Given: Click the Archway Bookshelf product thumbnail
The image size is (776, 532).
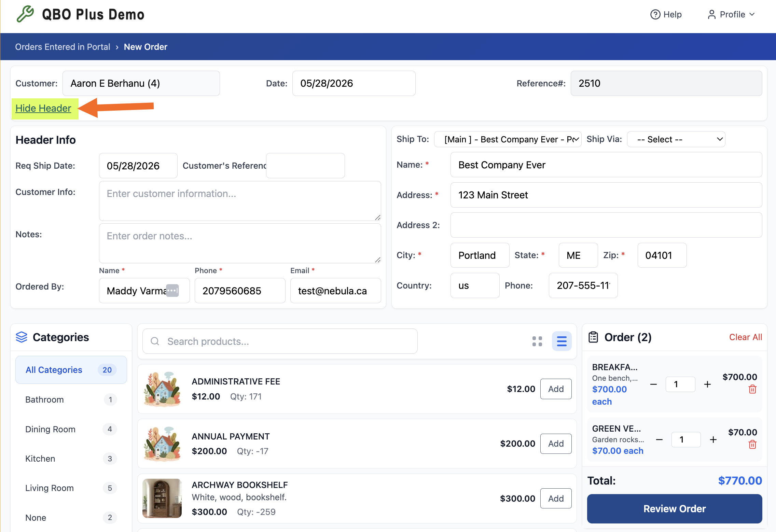Looking at the screenshot, I should point(162,498).
